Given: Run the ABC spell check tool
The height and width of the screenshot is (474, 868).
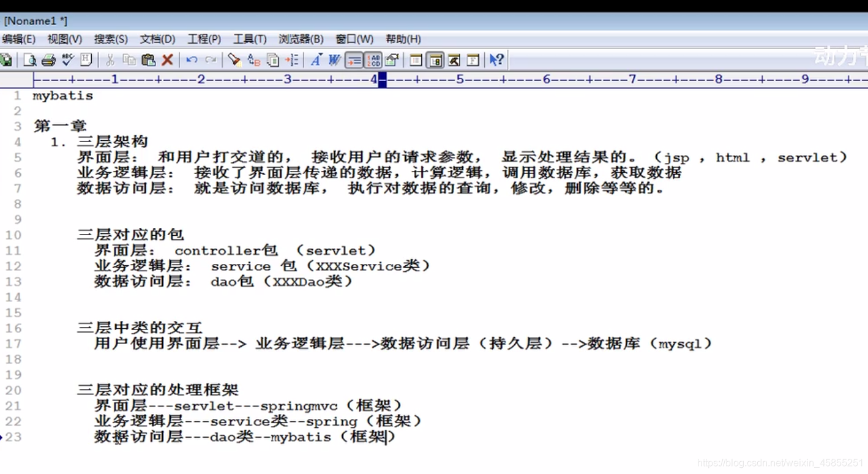Looking at the screenshot, I should (x=67, y=60).
